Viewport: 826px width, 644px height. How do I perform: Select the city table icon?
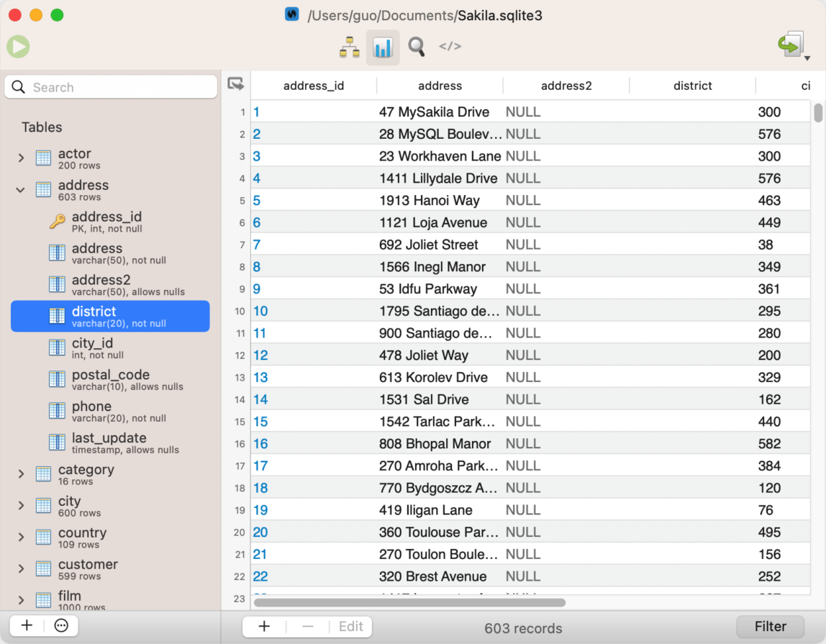click(43, 506)
